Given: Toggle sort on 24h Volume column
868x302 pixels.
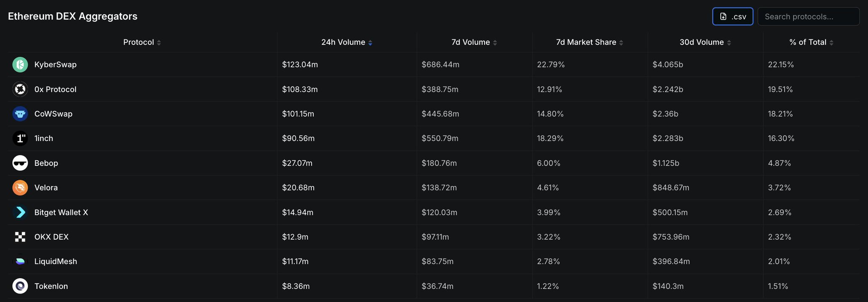Looking at the screenshot, I should [x=346, y=42].
